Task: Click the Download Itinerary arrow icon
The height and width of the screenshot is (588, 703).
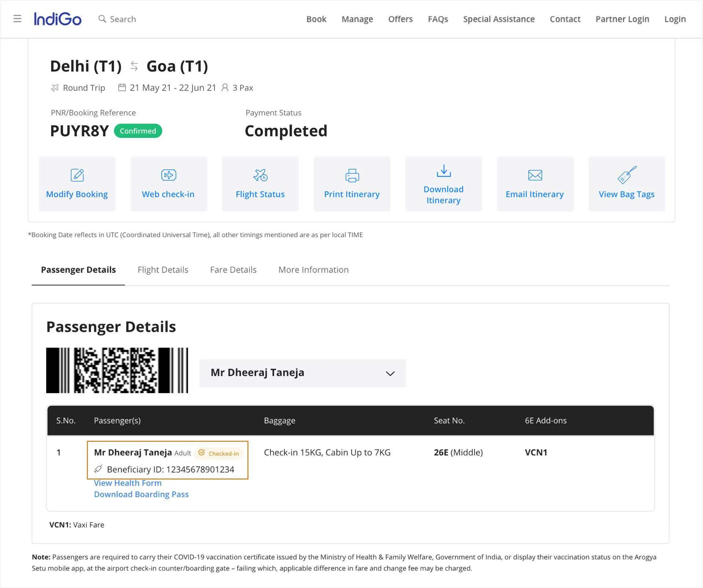Action: coord(443,171)
